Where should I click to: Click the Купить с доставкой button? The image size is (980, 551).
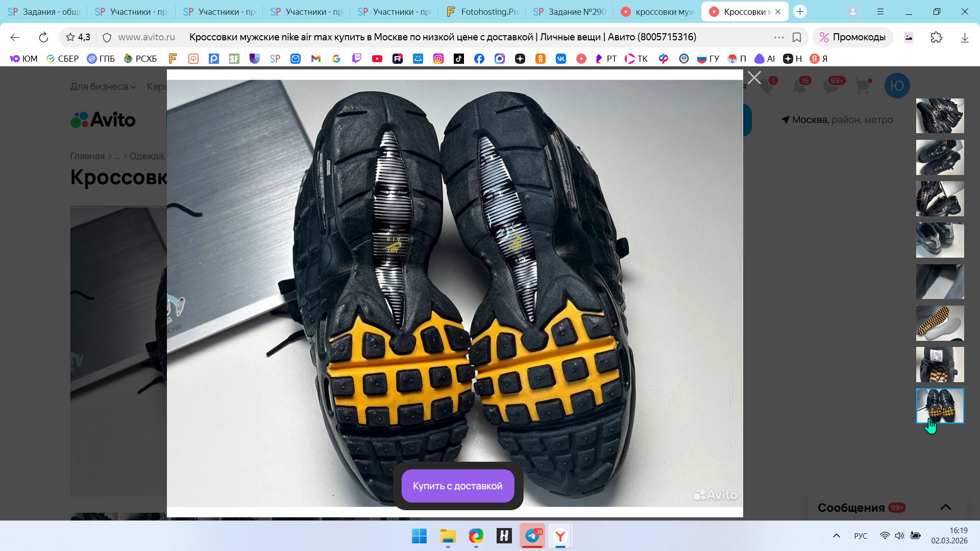click(x=458, y=486)
